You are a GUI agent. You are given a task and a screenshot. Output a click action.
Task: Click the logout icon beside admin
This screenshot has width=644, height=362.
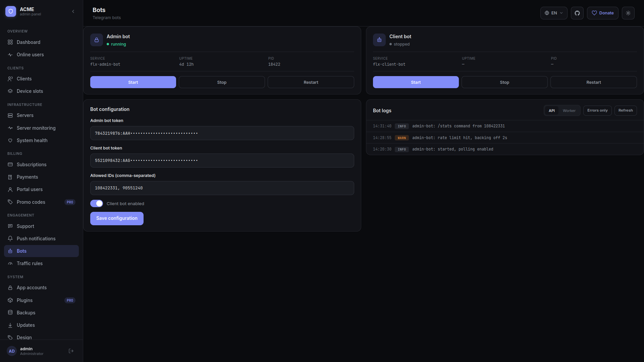tap(71, 351)
